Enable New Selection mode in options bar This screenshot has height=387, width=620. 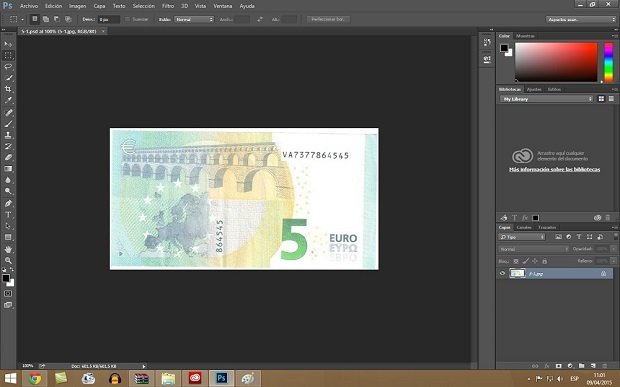pyautogui.click(x=35, y=19)
